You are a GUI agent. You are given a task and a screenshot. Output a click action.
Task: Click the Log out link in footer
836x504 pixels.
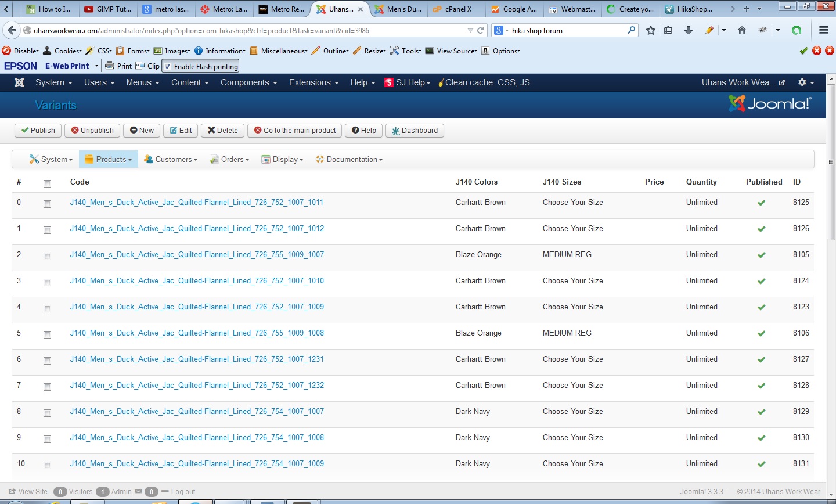click(183, 491)
